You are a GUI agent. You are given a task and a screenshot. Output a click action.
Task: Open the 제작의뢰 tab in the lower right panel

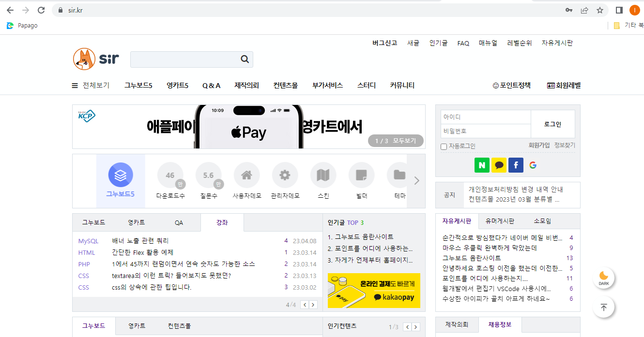pyautogui.click(x=457, y=324)
